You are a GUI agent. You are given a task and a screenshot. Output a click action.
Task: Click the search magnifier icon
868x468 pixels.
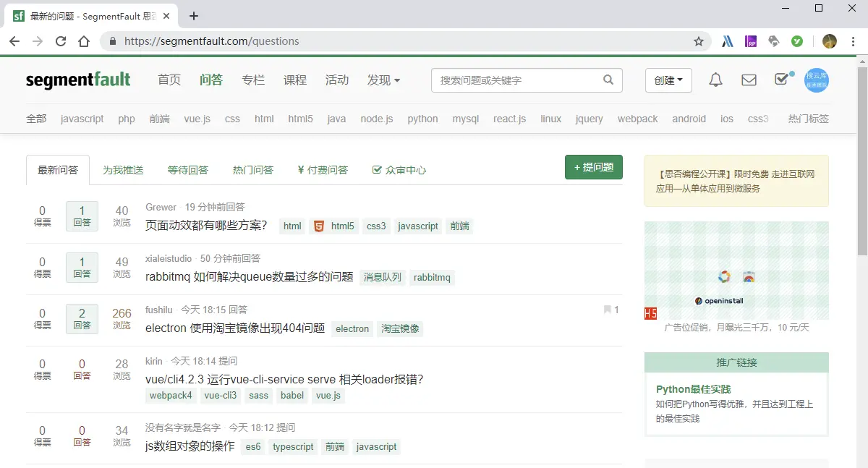pyautogui.click(x=608, y=80)
